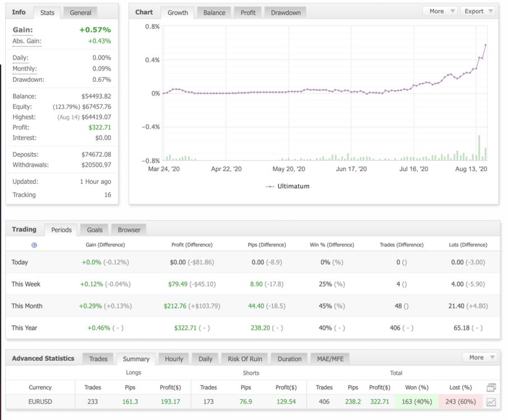This screenshot has height=420, width=508.
Task: Open the Browser tab in Trading panel
Action: tap(129, 230)
